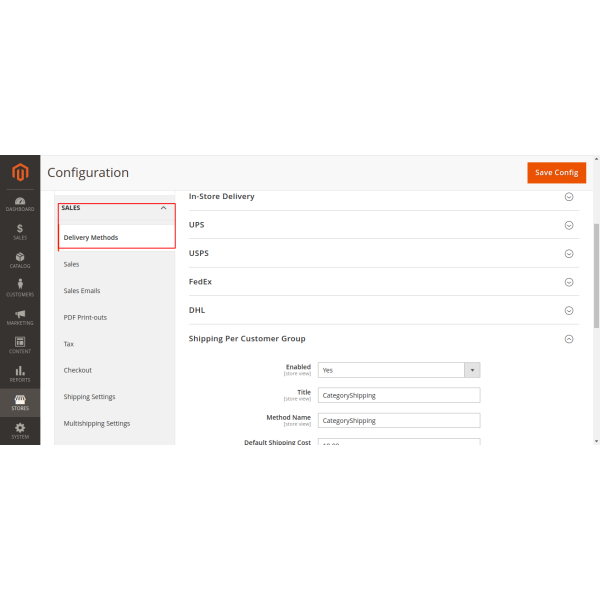Open the Catalog box icon menu
This screenshot has width=600, height=600.
coord(20,260)
